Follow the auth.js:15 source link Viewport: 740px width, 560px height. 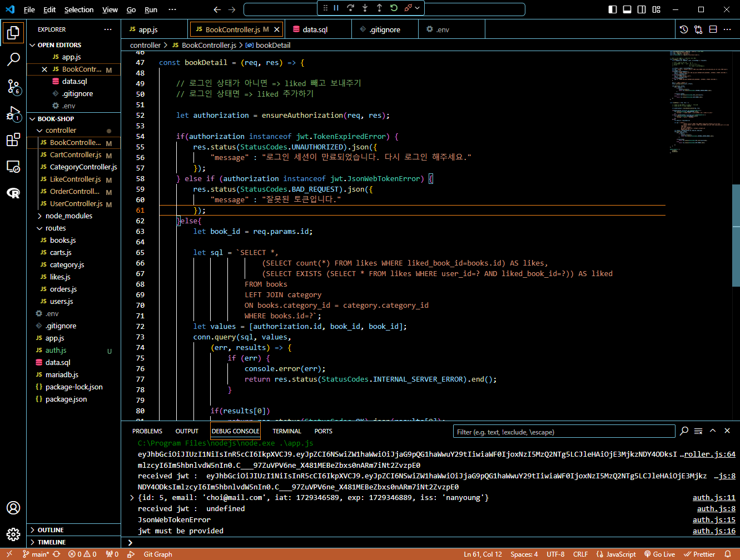(714, 520)
